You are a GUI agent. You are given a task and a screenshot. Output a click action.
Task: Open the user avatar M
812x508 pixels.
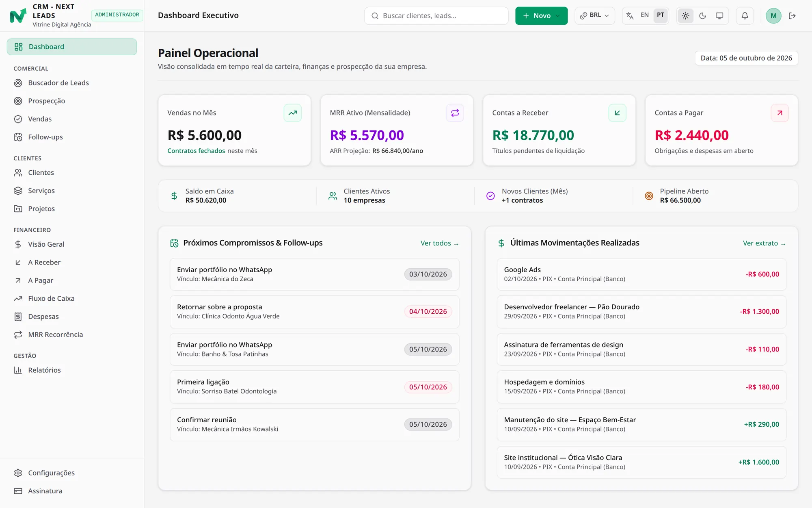click(773, 16)
